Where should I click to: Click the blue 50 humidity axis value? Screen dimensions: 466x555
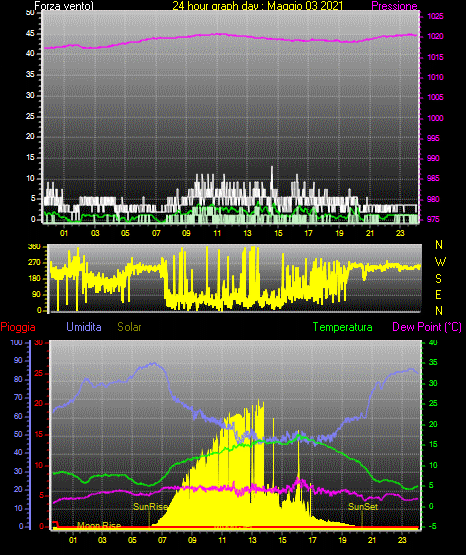tap(18, 434)
